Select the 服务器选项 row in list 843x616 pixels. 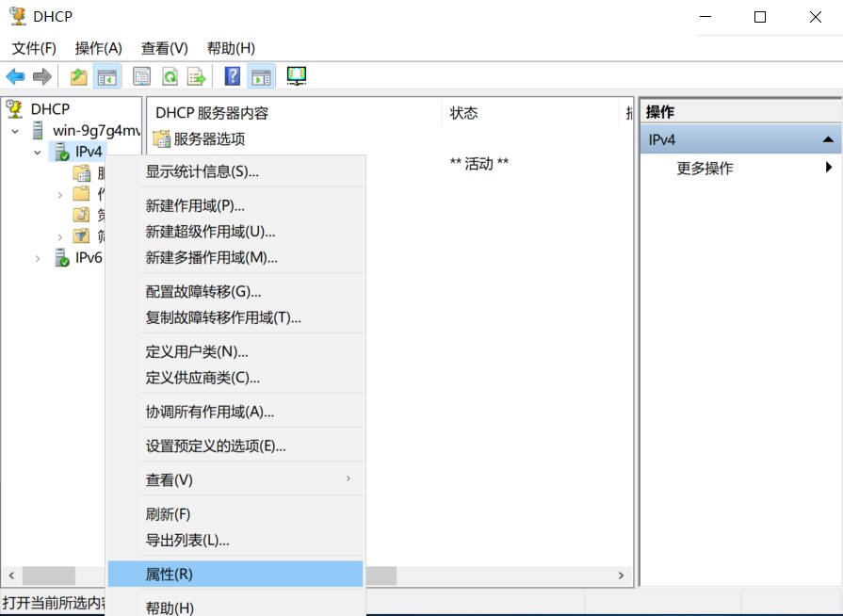[390, 139]
